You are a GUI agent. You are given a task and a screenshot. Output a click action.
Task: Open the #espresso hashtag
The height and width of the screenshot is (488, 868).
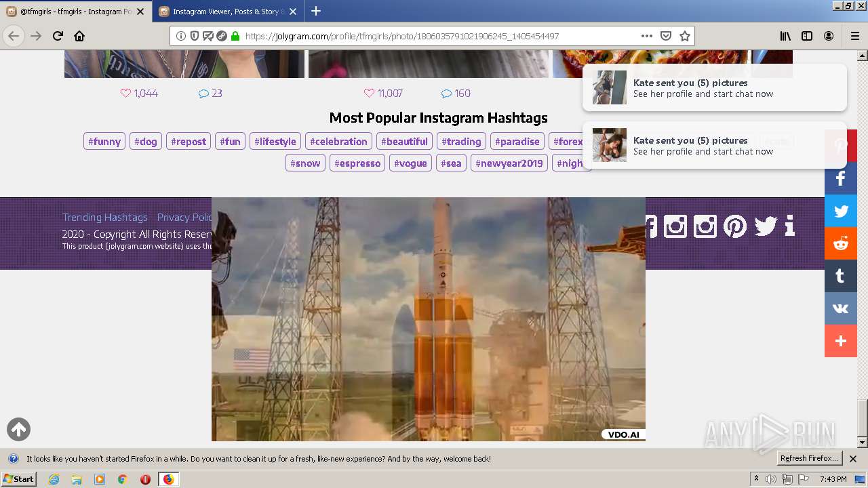357,163
